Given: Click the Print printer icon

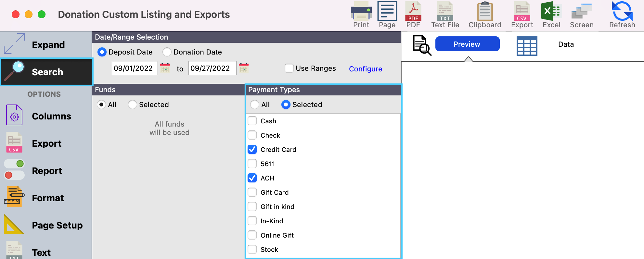Looking at the screenshot, I should tap(361, 12).
